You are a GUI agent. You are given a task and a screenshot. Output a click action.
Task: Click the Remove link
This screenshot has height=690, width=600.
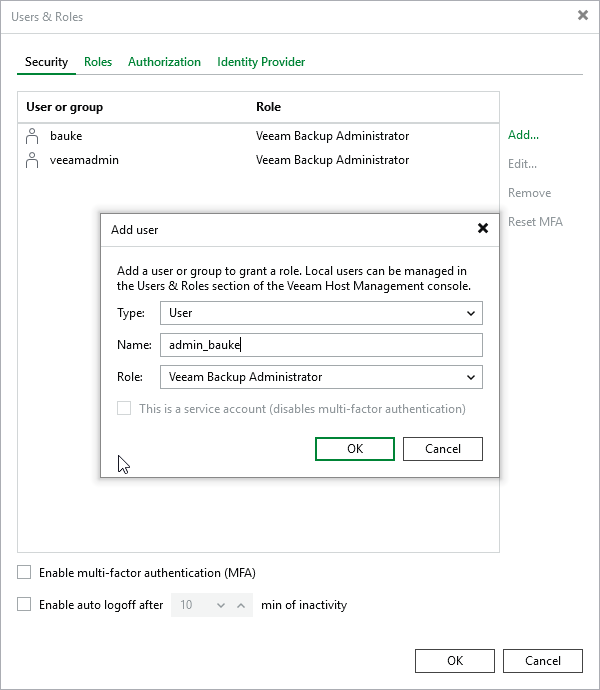point(530,193)
